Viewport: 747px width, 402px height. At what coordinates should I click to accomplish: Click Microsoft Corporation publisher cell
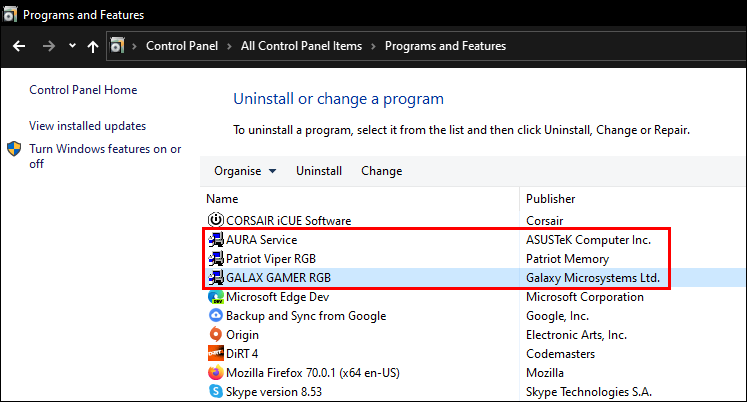(x=585, y=297)
